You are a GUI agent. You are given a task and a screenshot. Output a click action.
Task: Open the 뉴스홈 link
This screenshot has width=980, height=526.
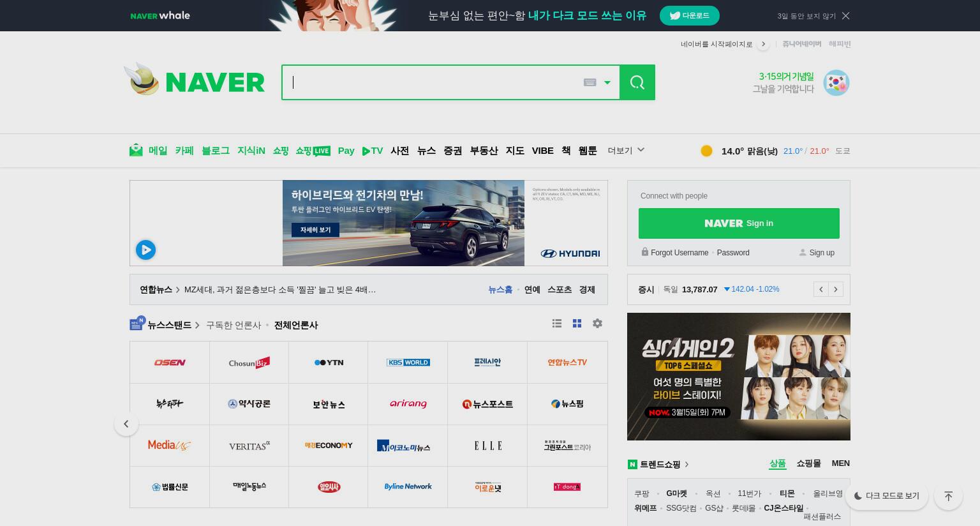[x=500, y=290]
